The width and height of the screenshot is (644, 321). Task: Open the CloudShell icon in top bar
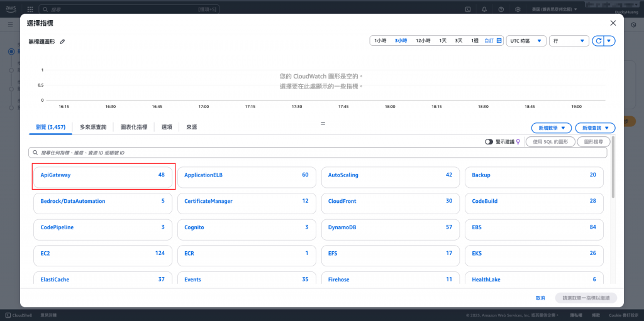[x=467, y=9]
